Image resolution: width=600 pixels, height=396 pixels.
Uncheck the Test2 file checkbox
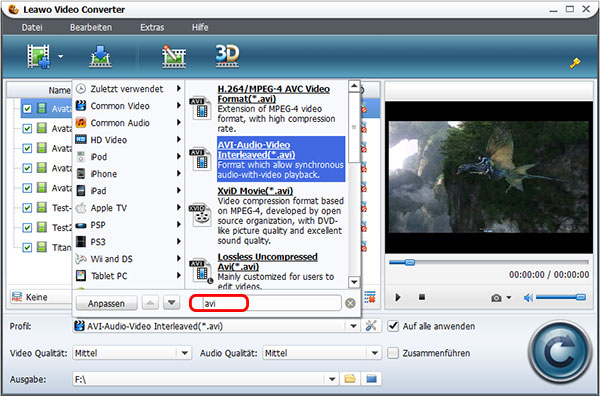[x=27, y=228]
